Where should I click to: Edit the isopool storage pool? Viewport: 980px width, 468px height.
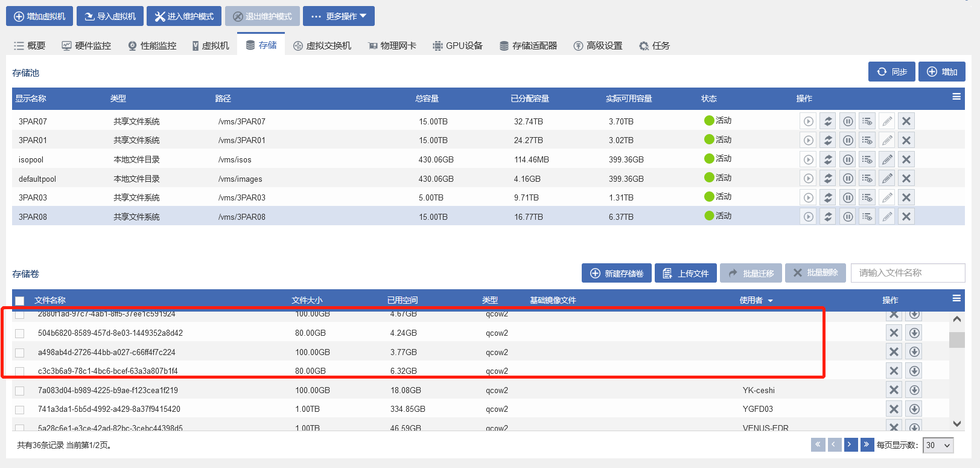pyautogui.click(x=886, y=159)
